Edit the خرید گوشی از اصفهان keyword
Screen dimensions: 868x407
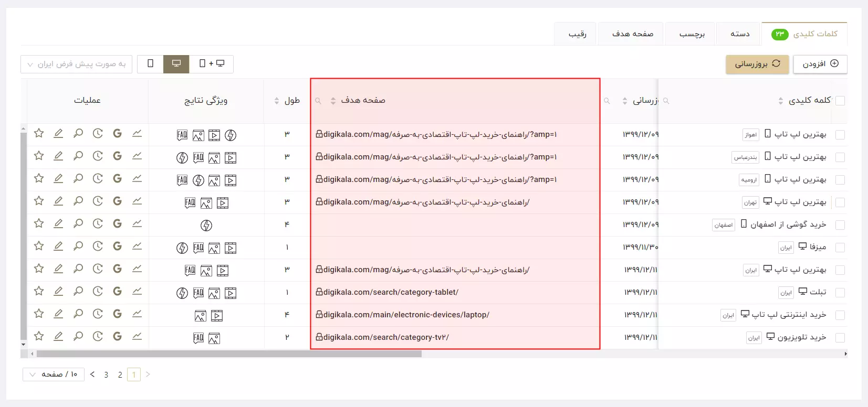[x=58, y=223]
